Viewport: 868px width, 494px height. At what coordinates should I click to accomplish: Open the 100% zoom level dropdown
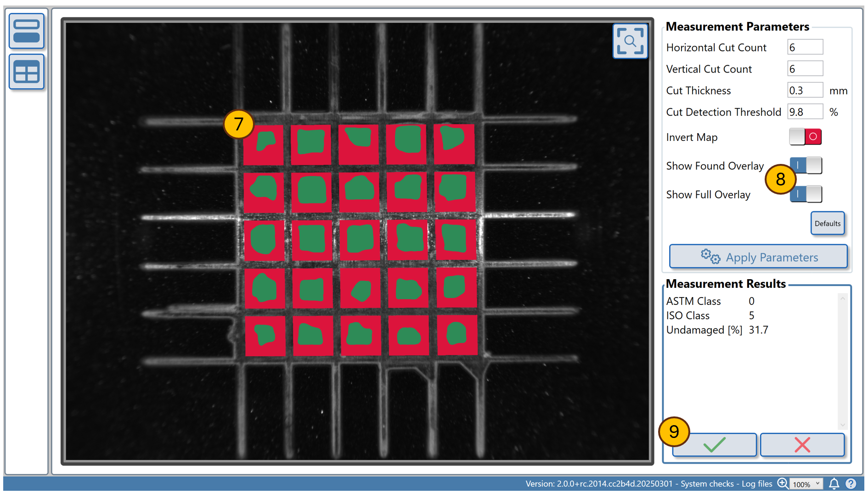[x=806, y=484]
